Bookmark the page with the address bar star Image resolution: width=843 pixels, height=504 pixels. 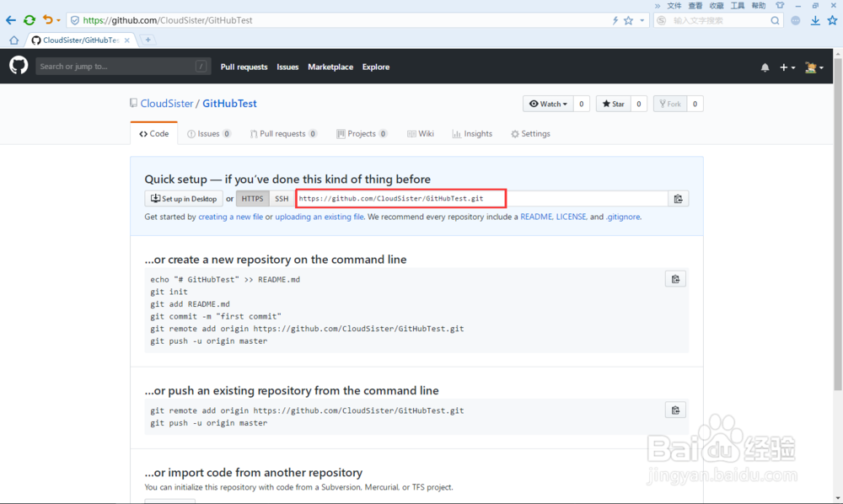[x=629, y=20]
